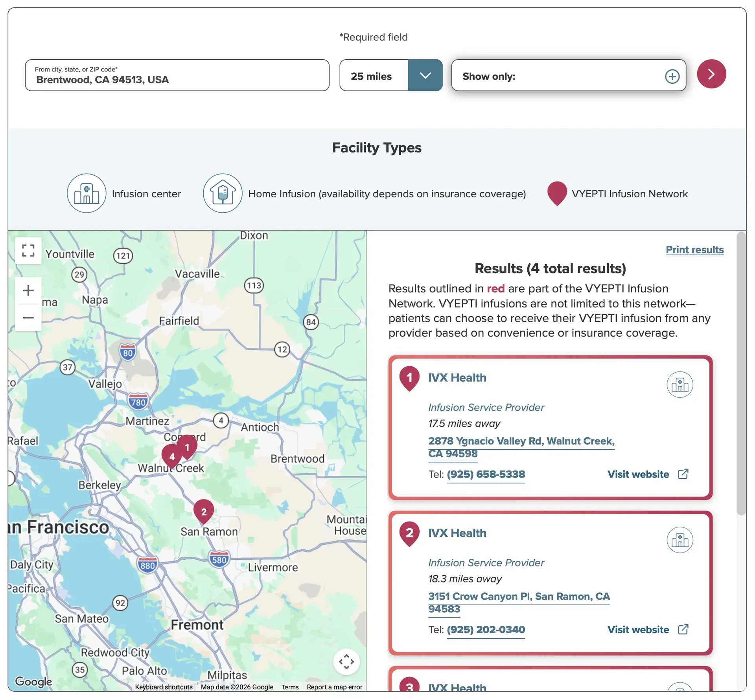Screen dimensions: 755x700
Task: Open Keyboard shortcuts on map
Action: click(x=164, y=687)
